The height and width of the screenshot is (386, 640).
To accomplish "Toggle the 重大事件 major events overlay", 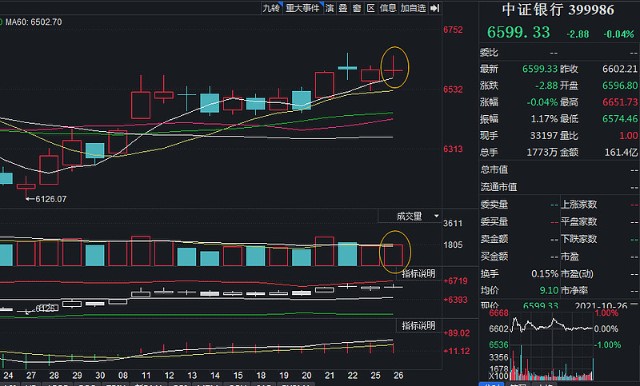I will (x=303, y=8).
